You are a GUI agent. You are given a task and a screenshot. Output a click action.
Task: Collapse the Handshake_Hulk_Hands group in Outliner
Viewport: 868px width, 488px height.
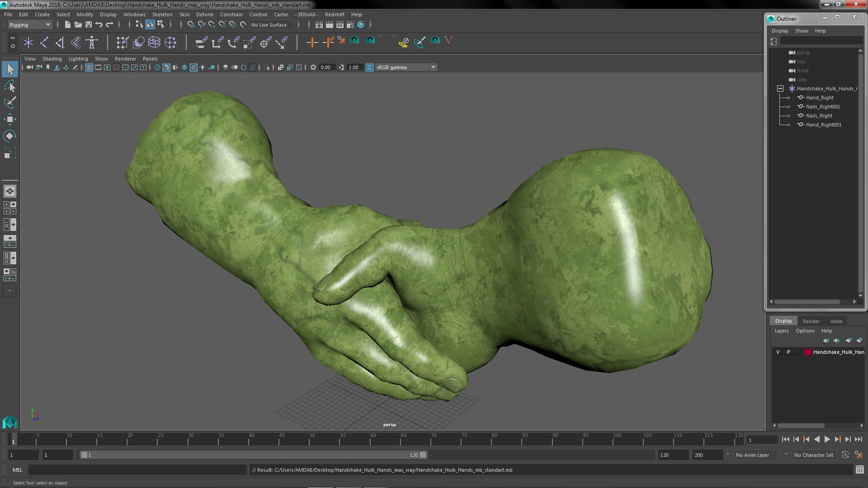[x=780, y=89]
